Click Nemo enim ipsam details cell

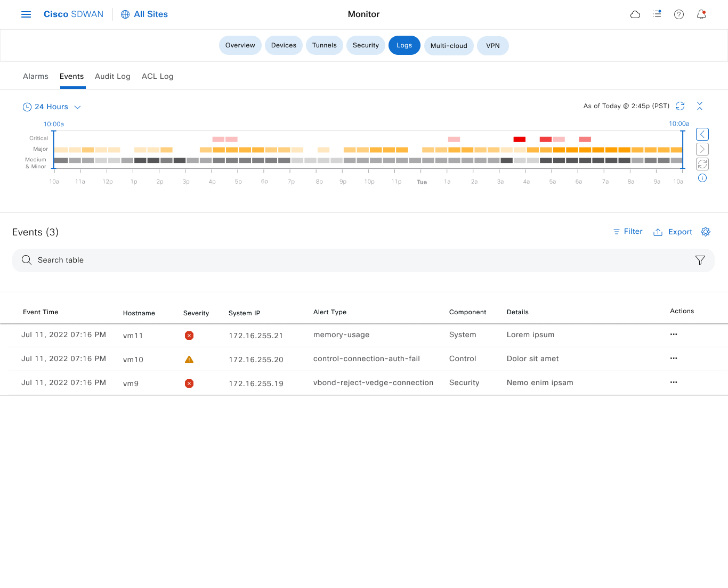pyautogui.click(x=540, y=382)
